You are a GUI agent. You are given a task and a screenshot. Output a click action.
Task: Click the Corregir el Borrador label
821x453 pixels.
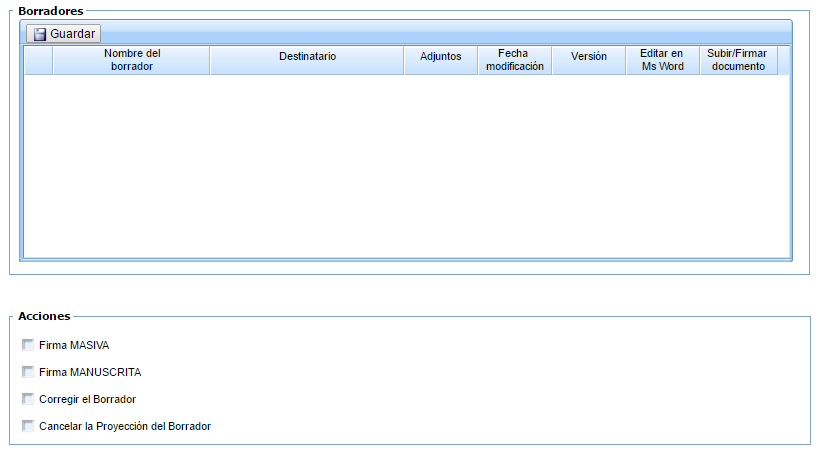point(87,399)
